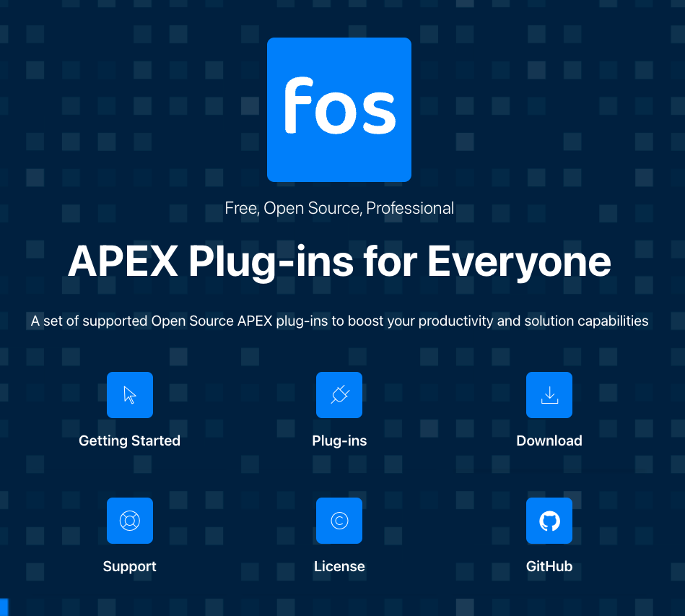
Task: Open the Support text link
Action: [129, 567]
